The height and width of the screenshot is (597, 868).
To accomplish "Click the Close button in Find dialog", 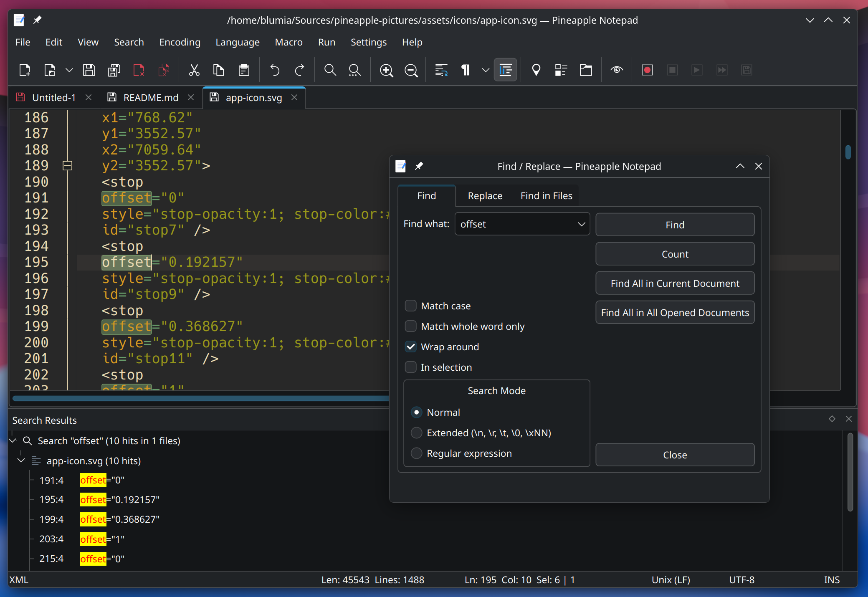I will (x=675, y=455).
